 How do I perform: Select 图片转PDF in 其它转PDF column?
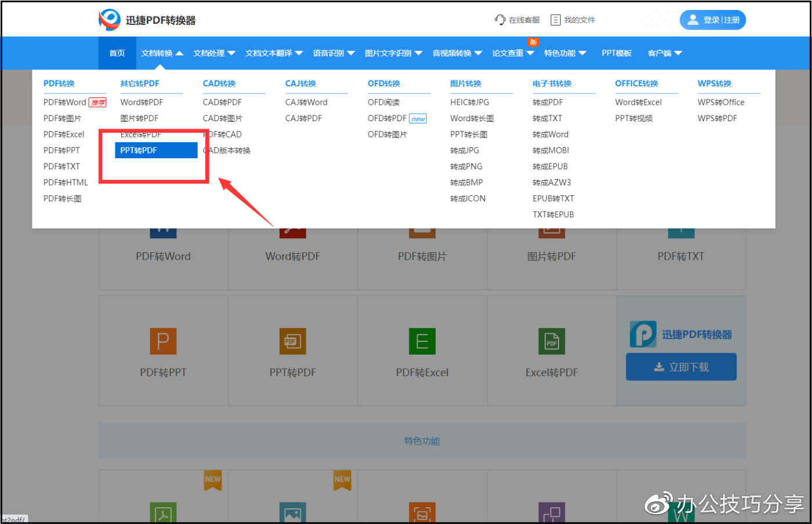pos(139,118)
